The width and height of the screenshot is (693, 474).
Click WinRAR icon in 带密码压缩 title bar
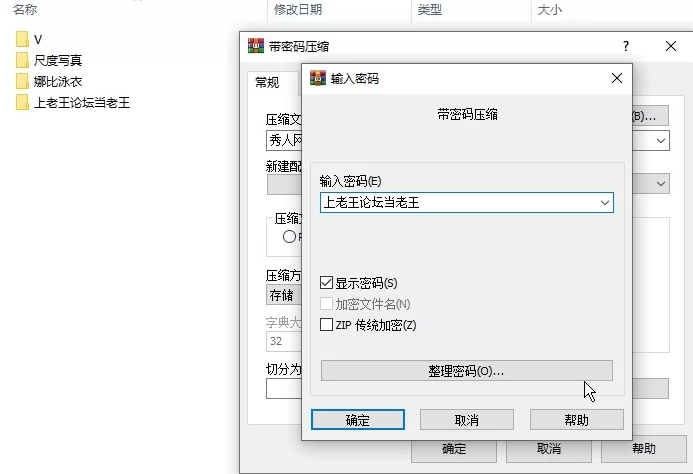[255, 46]
